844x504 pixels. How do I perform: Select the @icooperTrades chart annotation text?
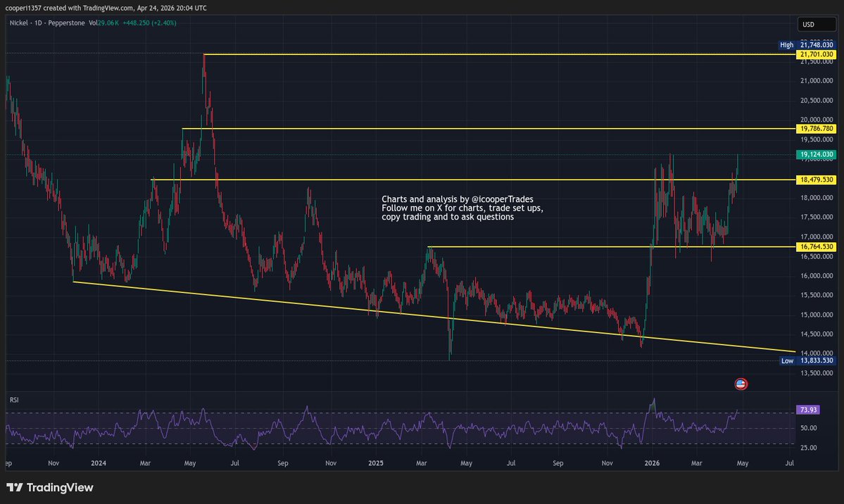[462, 208]
